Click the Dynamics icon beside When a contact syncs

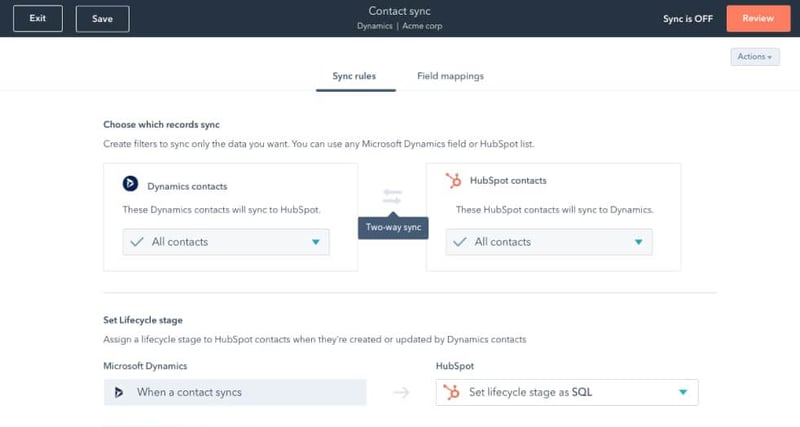(x=119, y=392)
